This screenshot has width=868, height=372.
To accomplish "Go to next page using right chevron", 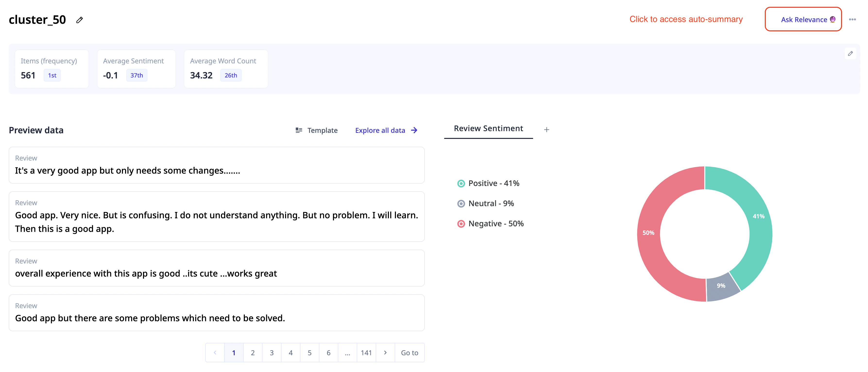I will tap(385, 353).
